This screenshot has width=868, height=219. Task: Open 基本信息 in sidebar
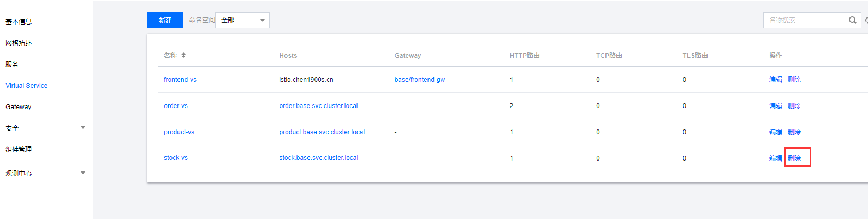coord(19,22)
